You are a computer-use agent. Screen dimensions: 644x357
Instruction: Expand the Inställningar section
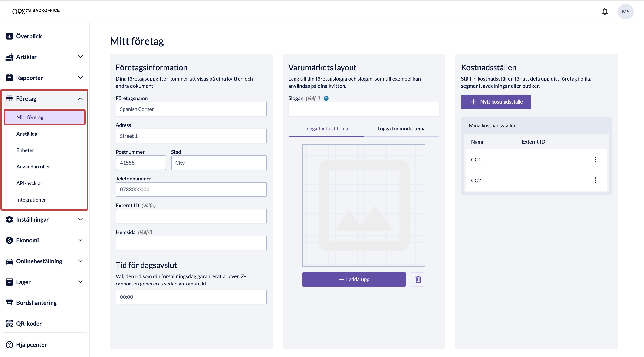point(80,219)
